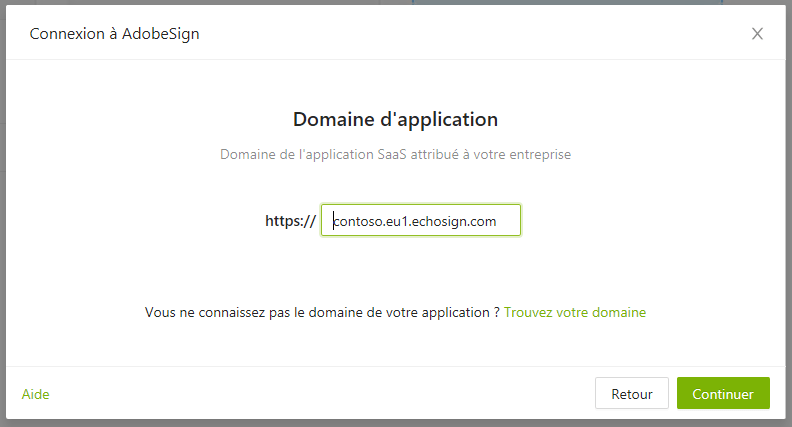Click the application domain input field
The width and height of the screenshot is (792, 427).
coord(421,220)
